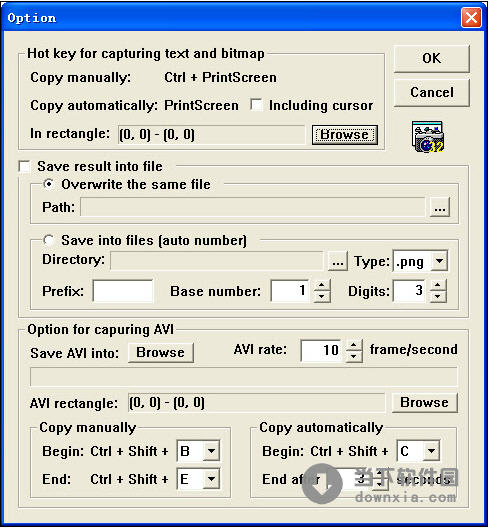The image size is (489, 528).
Task: Click the Prefix input field
Action: (123, 291)
